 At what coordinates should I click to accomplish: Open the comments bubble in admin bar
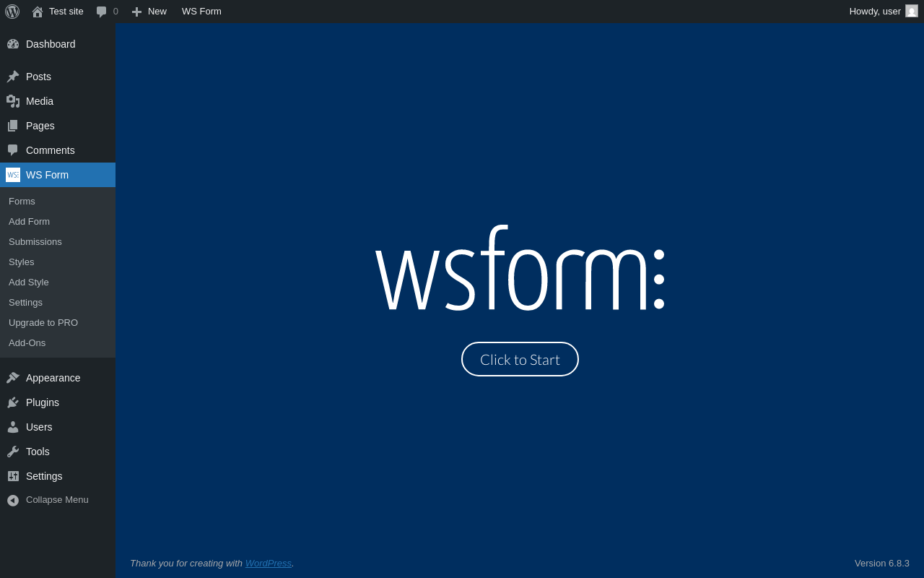[101, 12]
